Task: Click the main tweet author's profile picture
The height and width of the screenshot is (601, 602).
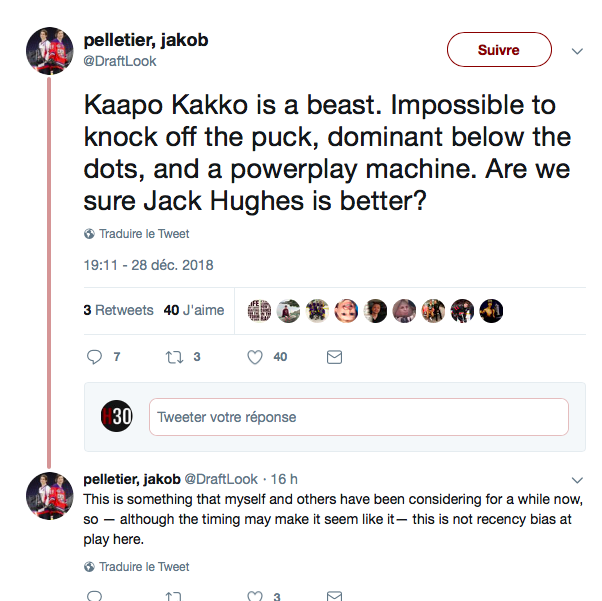Action: pyautogui.click(x=48, y=50)
